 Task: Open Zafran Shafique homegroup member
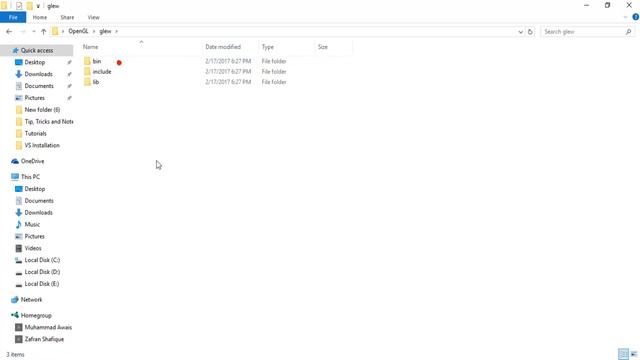tap(44, 339)
